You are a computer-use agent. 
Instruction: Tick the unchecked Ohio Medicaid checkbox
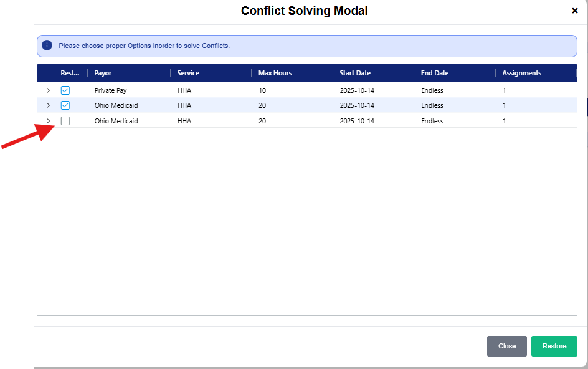pyautogui.click(x=65, y=121)
